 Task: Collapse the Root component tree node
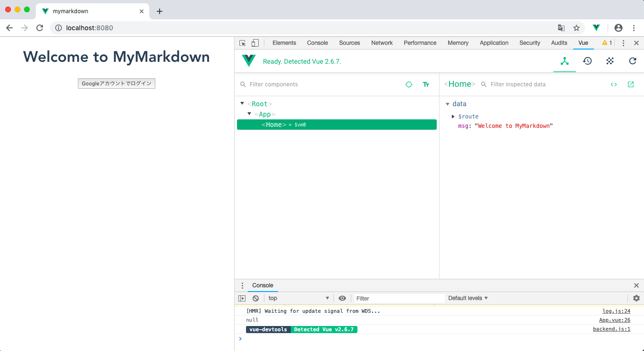tap(242, 103)
